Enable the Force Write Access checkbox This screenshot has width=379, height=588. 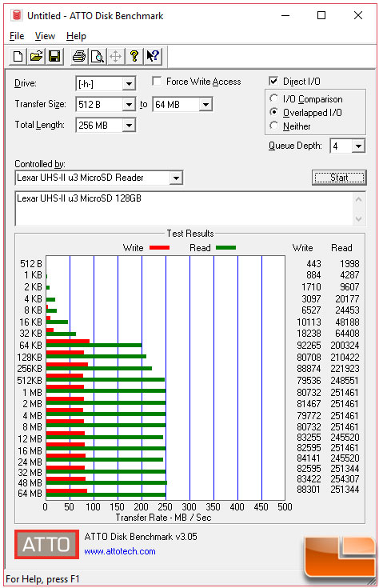click(157, 82)
